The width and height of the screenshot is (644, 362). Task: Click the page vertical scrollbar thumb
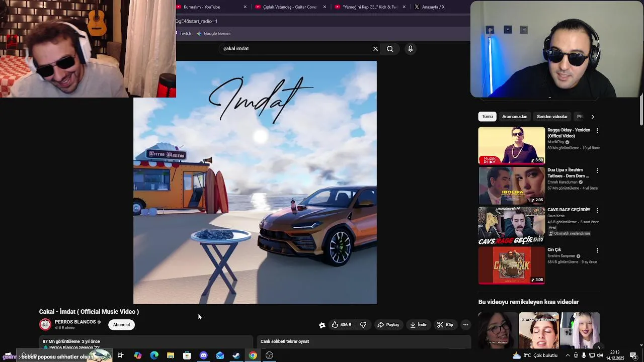[x=641, y=110]
